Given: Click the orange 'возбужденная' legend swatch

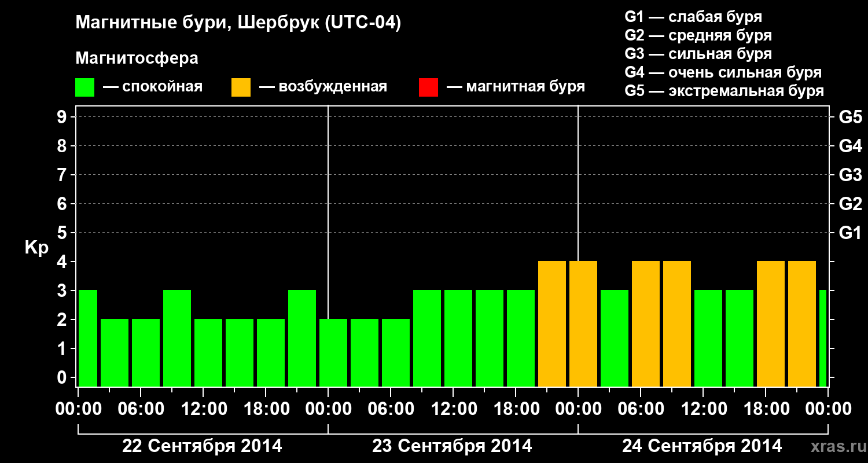Looking at the screenshot, I should tap(241, 87).
